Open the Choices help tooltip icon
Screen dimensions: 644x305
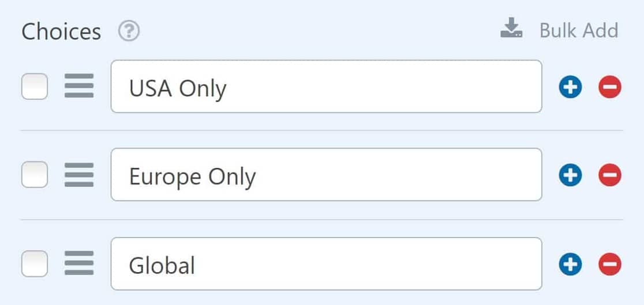(129, 31)
